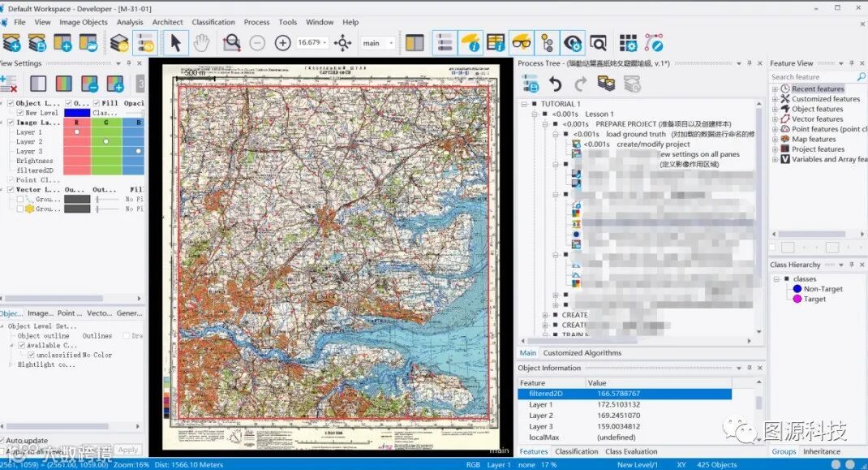This screenshot has height=470, width=868.
Task: Click the eye with gear settings icon
Action: [x=573, y=43]
